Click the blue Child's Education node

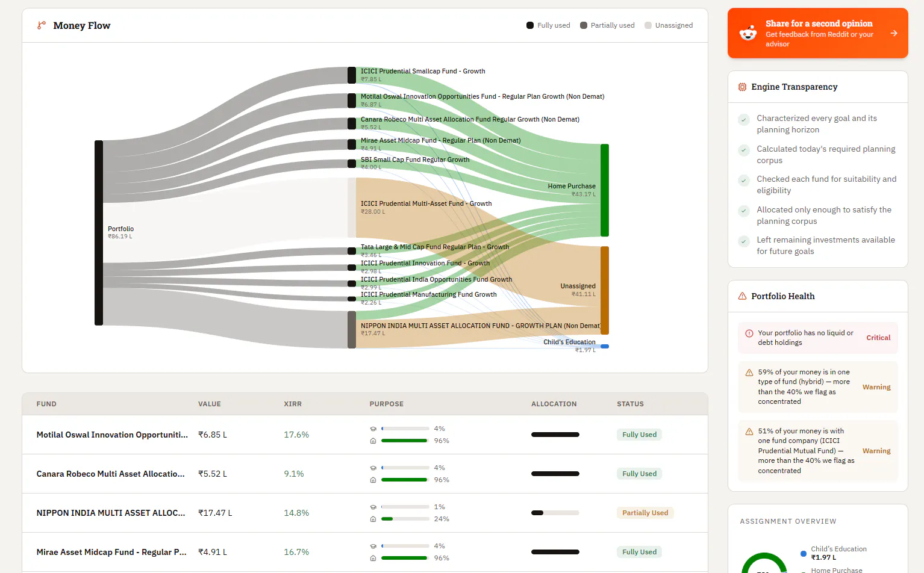click(605, 347)
